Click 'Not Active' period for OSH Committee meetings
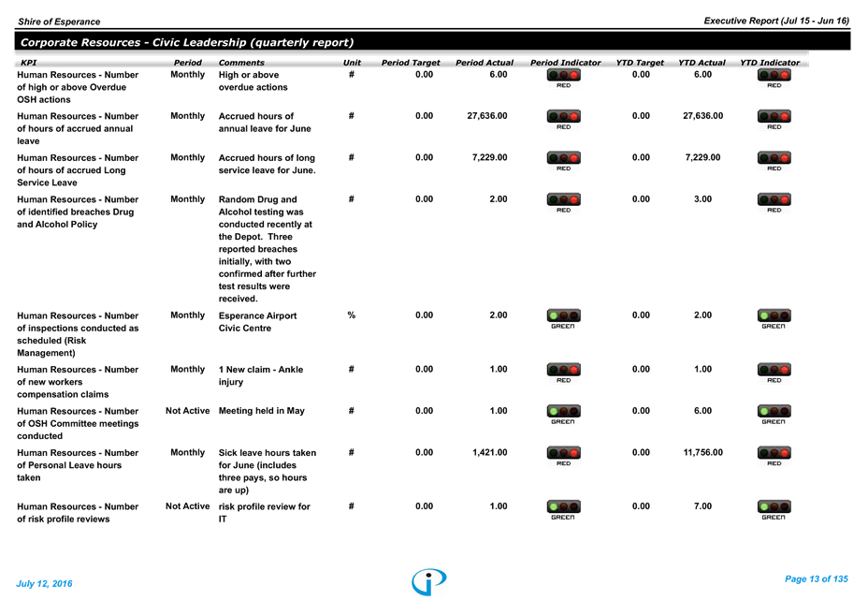 (188, 411)
